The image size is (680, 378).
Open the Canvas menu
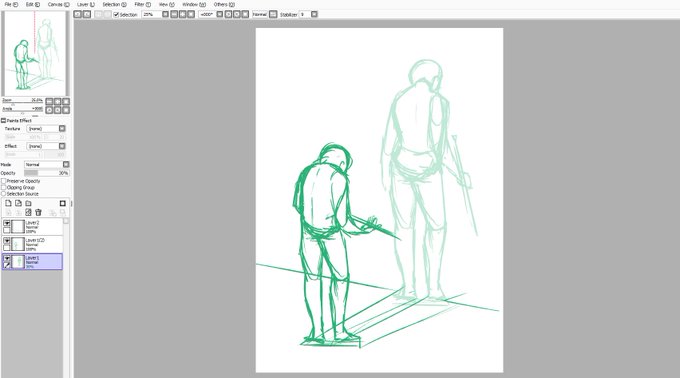58,4
